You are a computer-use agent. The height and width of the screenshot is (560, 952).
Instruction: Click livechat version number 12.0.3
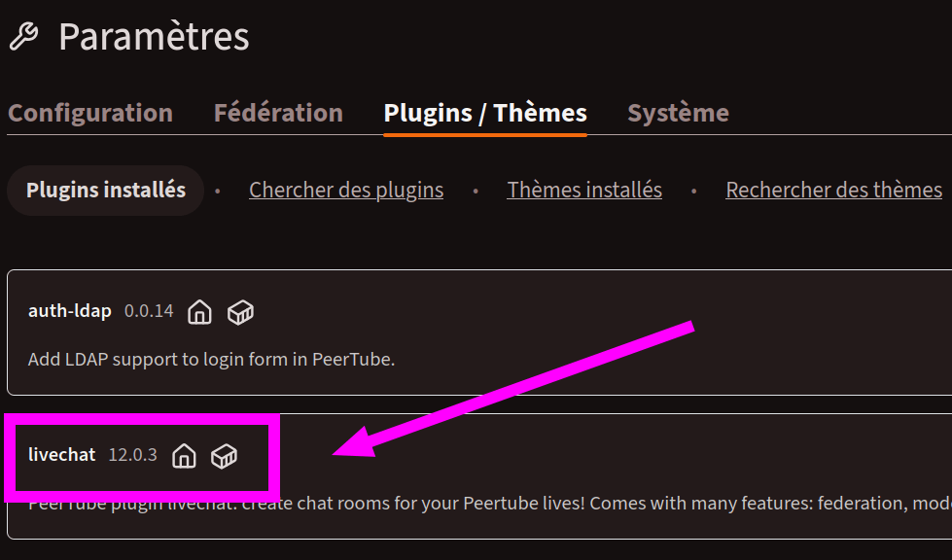tap(132, 454)
